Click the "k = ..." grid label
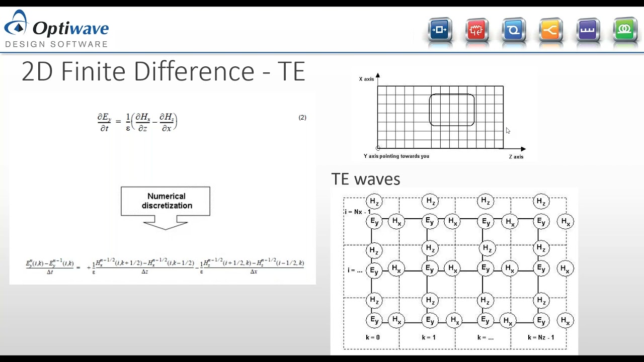Viewport: 644px width, 362px height. [486, 337]
